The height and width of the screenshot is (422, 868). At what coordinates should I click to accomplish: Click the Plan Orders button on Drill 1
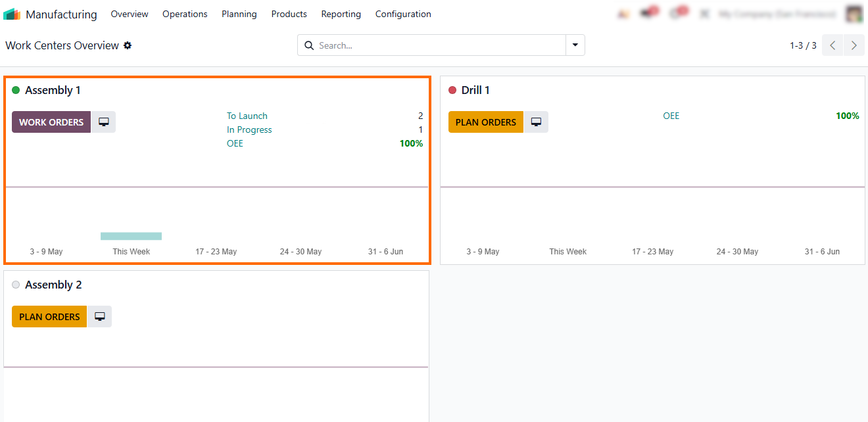[x=486, y=122]
